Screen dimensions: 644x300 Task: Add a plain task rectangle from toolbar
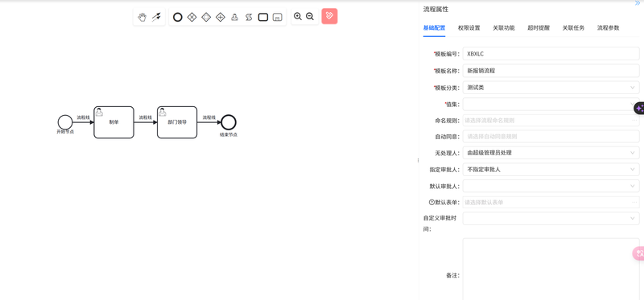263,17
